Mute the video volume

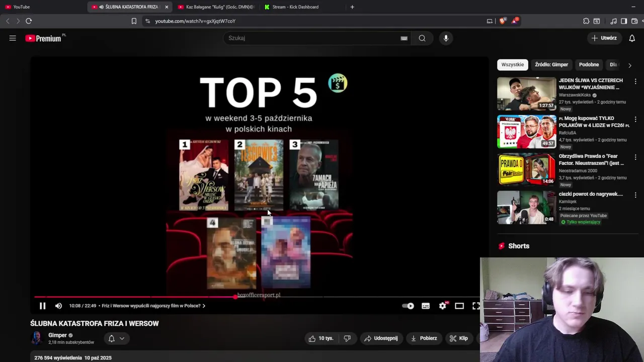point(58,306)
